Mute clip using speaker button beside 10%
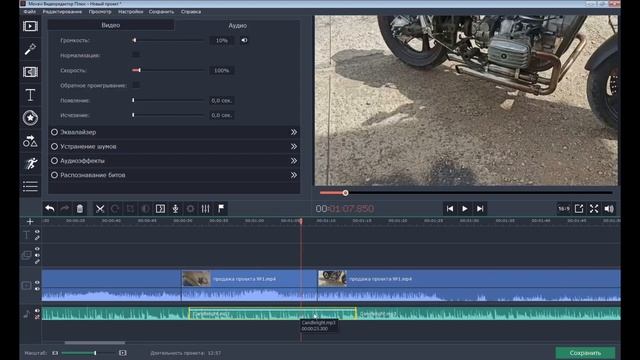The height and width of the screenshot is (360, 640). click(x=244, y=40)
